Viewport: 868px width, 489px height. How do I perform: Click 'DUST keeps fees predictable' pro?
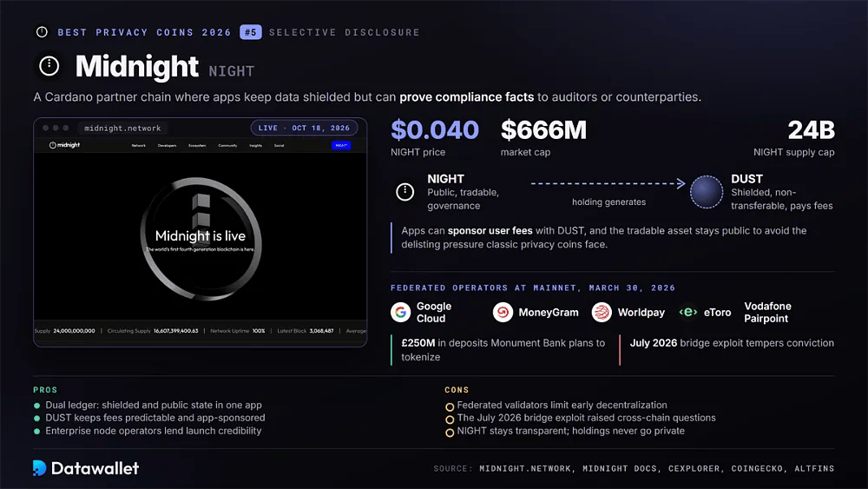[x=155, y=418]
